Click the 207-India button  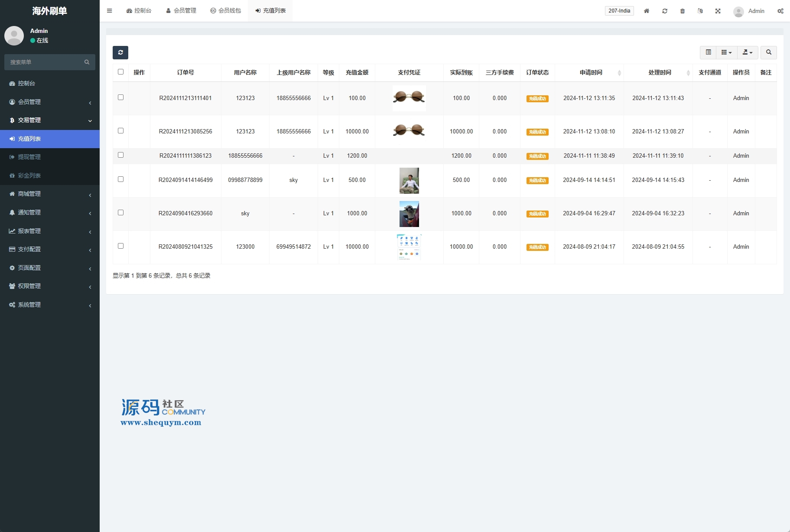619,11
